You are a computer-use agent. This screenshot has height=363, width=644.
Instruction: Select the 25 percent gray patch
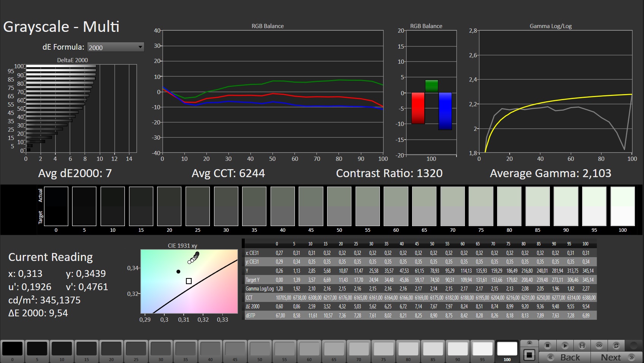tap(136, 349)
